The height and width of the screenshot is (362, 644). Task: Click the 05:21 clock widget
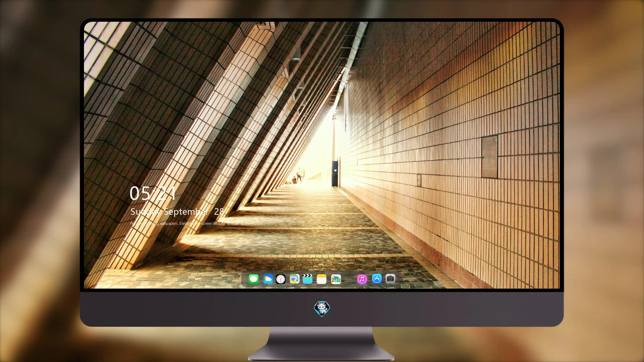153,193
